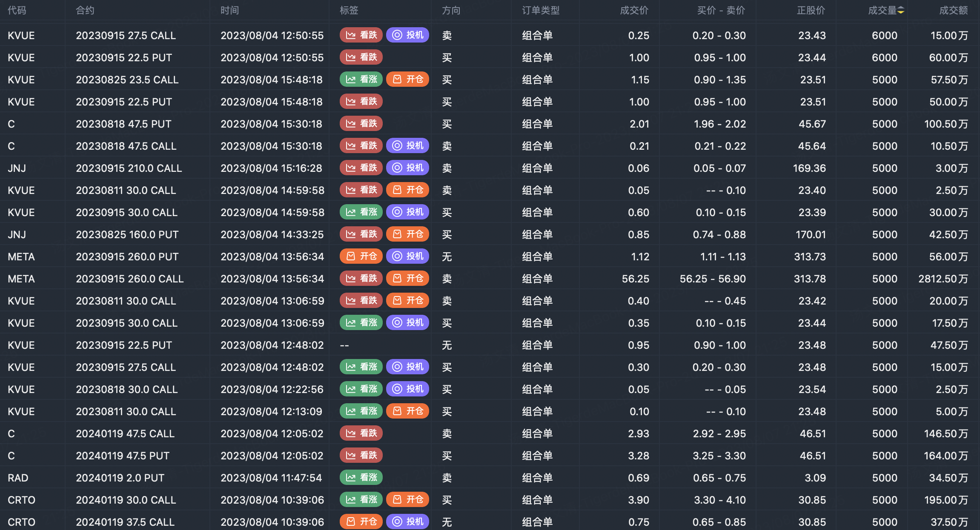Sort by the 成交额 column header
980x530 pixels.
pyautogui.click(x=953, y=11)
